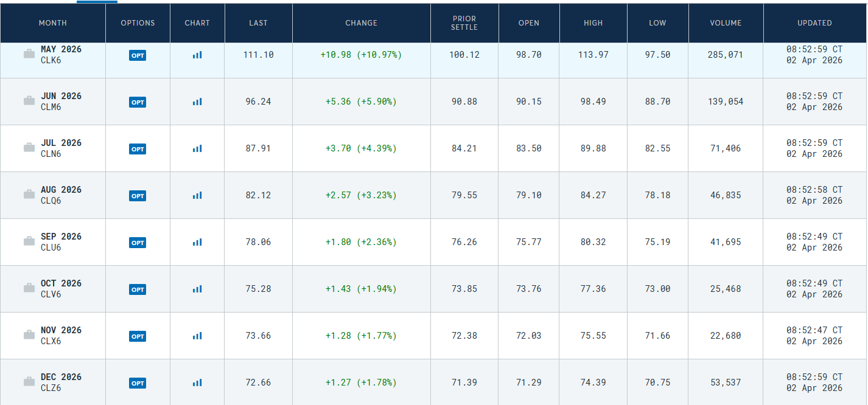Click the PRIOR SETTLE column header
The width and height of the screenshot is (868, 405).
[464, 23]
